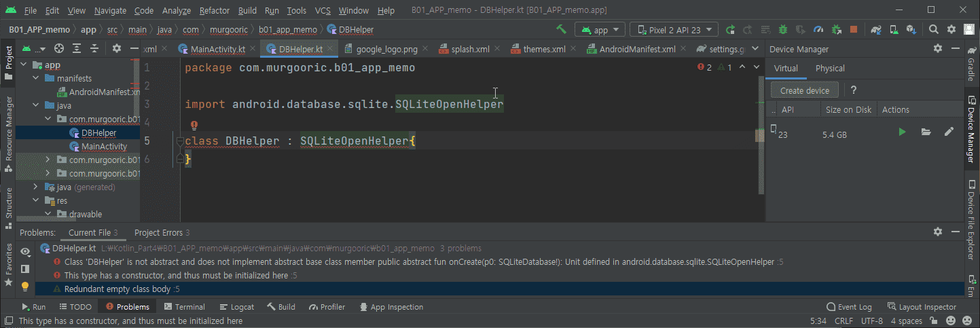Launch the API 23 virtual device play icon

coord(902,132)
